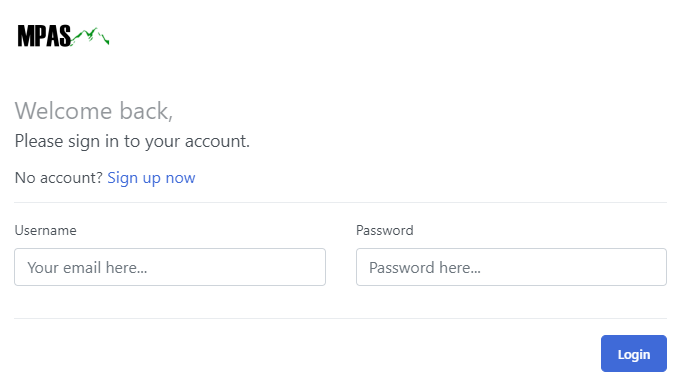
Task: Go to homepage via MPAS logo
Action: point(63,36)
